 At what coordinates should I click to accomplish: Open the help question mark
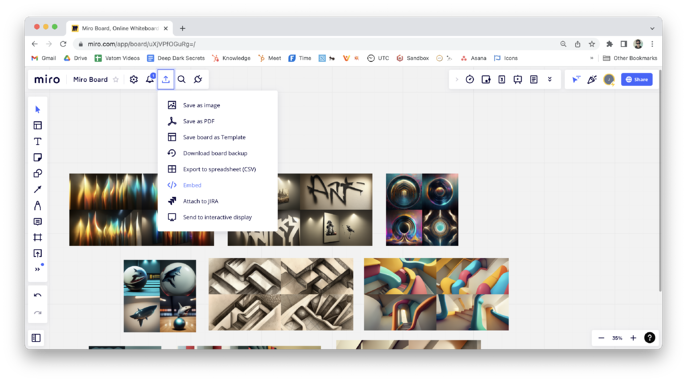[x=649, y=337]
